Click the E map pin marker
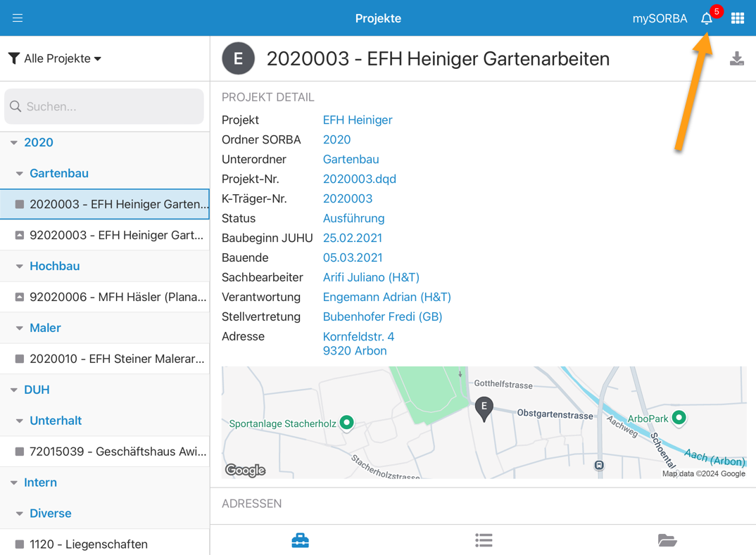The image size is (756, 555). coord(484,408)
